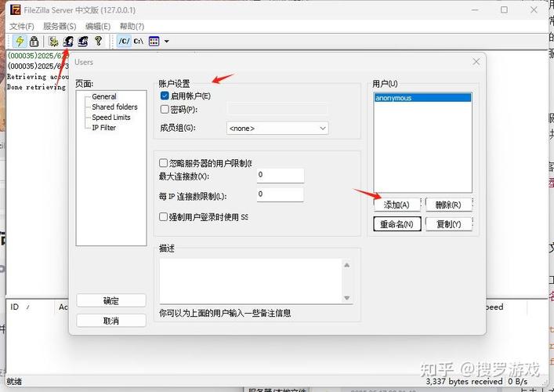Click the password input field

pos(277,109)
